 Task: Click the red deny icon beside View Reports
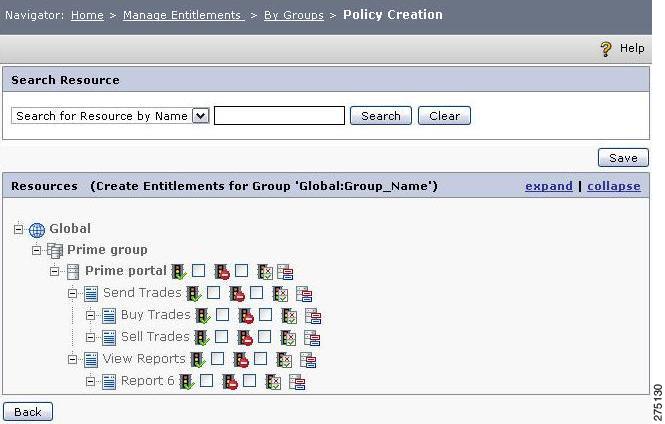[x=241, y=360]
